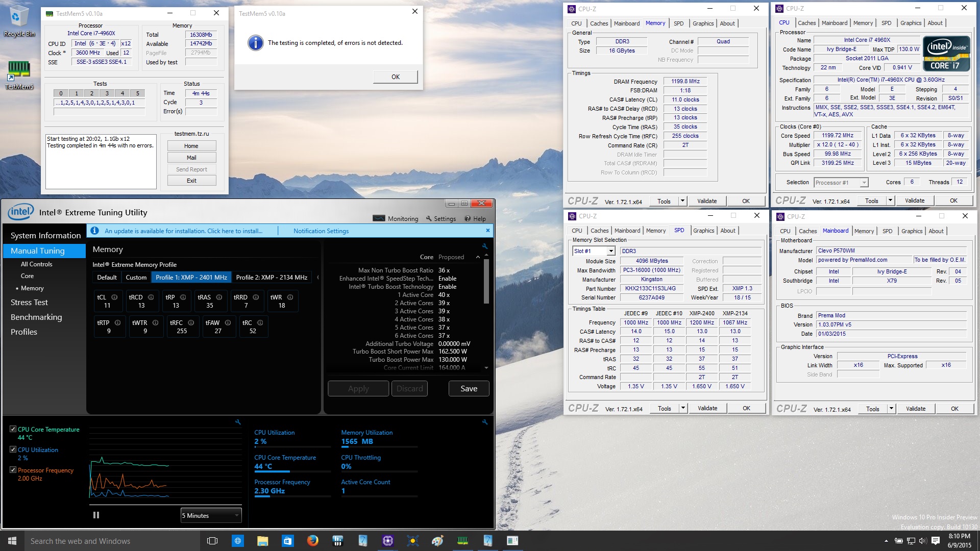
Task: Uncheck Processor Frequency graph checkbox
Action: [x=13, y=470]
